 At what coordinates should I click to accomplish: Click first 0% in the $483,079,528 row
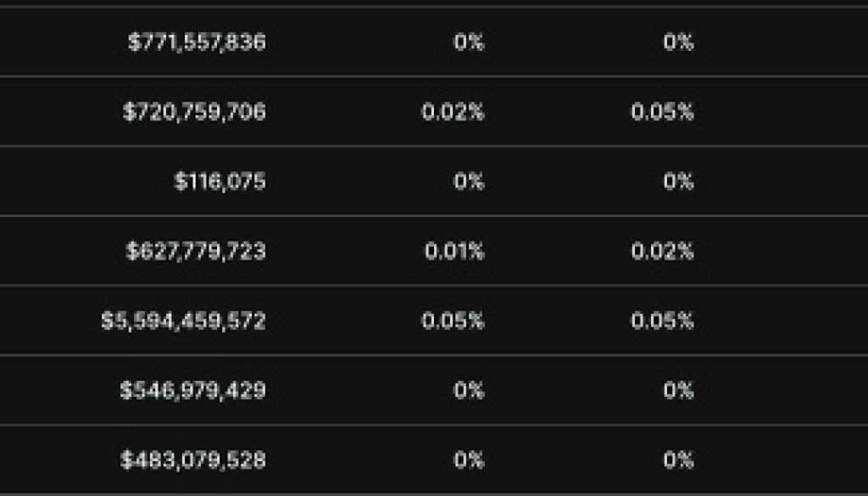(x=469, y=460)
